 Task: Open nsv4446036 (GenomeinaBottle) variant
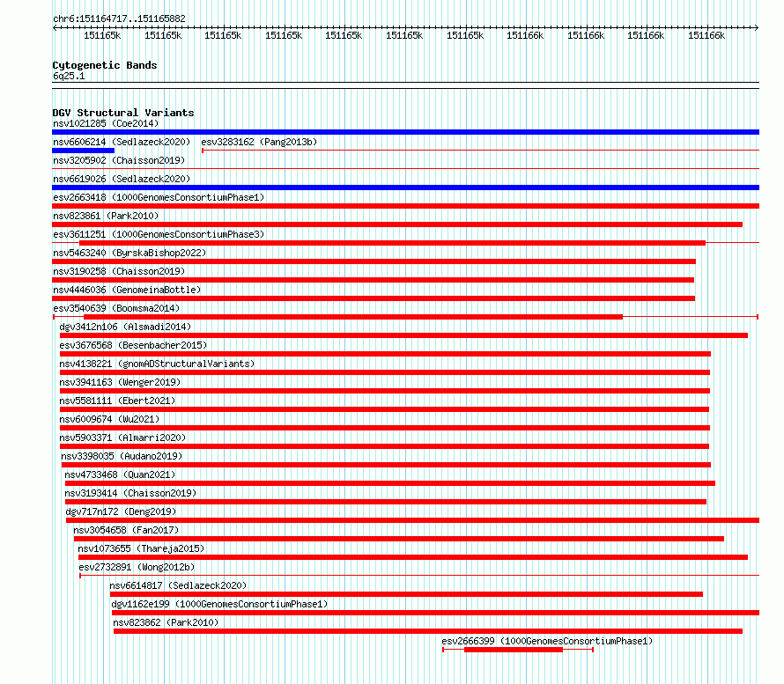pyautogui.click(x=127, y=290)
